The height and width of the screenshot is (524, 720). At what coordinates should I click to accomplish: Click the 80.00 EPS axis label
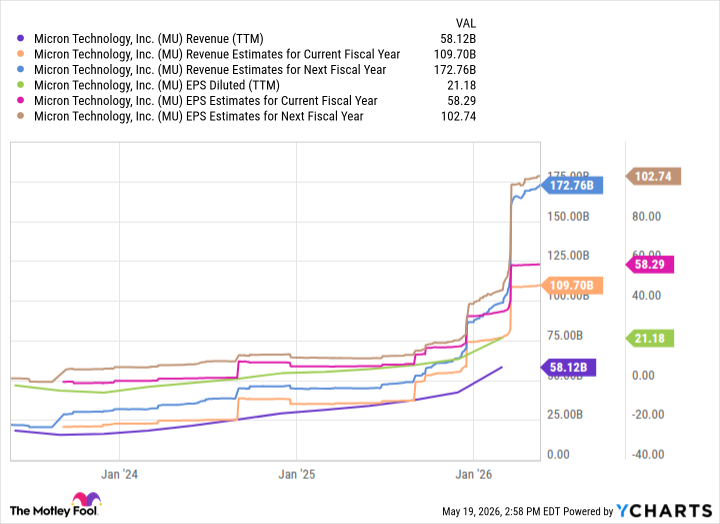coord(647,216)
